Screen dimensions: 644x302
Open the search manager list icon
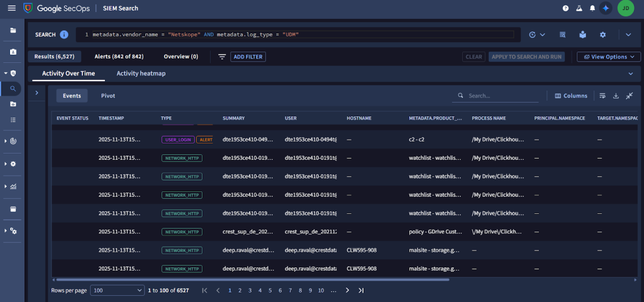pyautogui.click(x=563, y=35)
